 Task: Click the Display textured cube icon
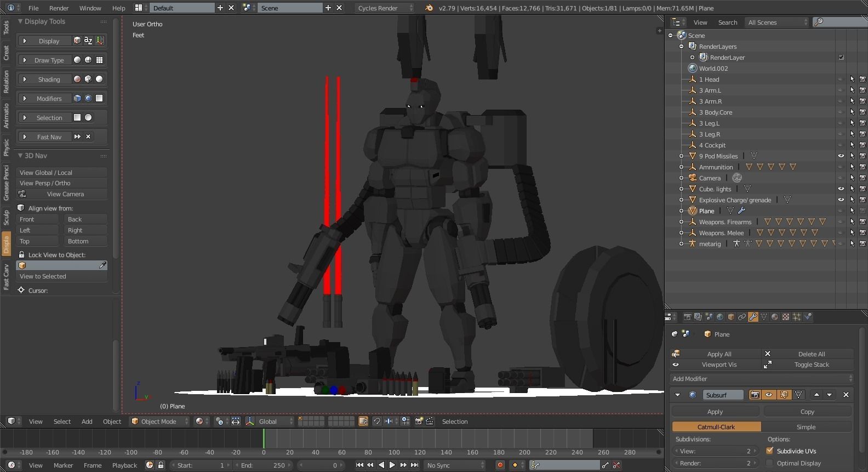77,41
